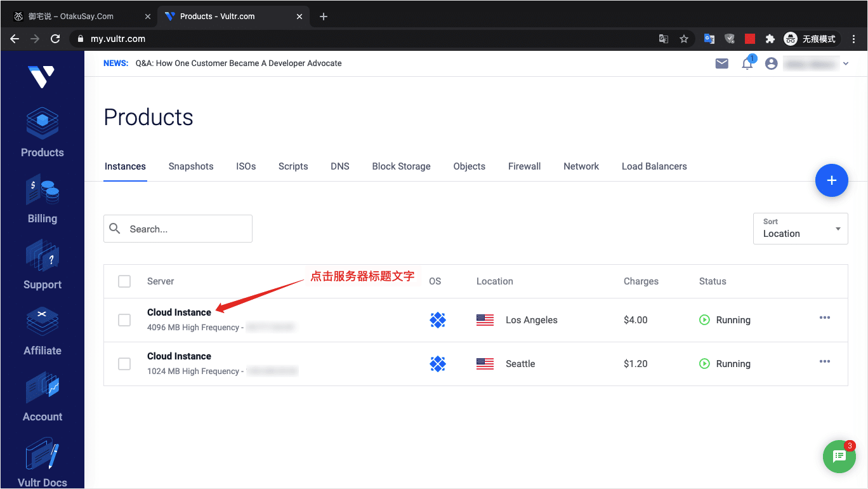Click the US flag beside Los Angeles
868x489 pixels.
[485, 320]
